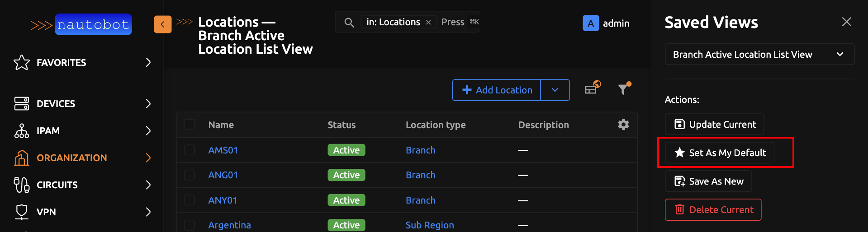Check the ANY01 row checkbox
Image resolution: width=868 pixels, height=232 pixels.
pos(190,200)
